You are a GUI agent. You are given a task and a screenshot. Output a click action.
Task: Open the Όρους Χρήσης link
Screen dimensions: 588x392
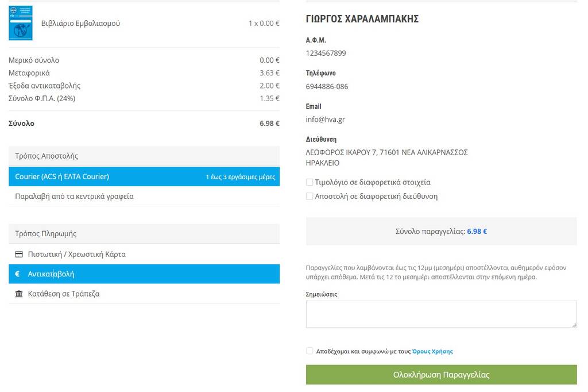(432, 351)
